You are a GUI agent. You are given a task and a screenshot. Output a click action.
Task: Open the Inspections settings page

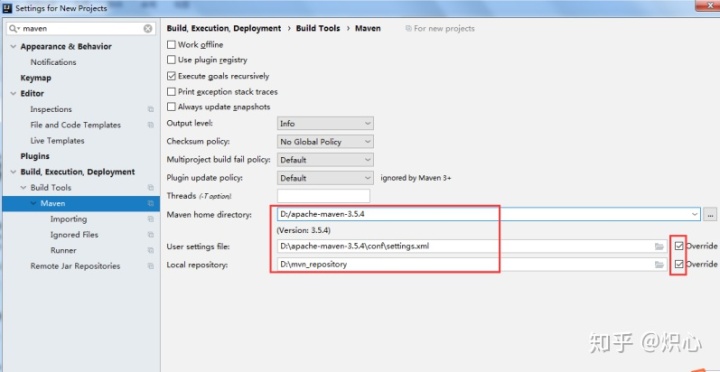point(51,109)
